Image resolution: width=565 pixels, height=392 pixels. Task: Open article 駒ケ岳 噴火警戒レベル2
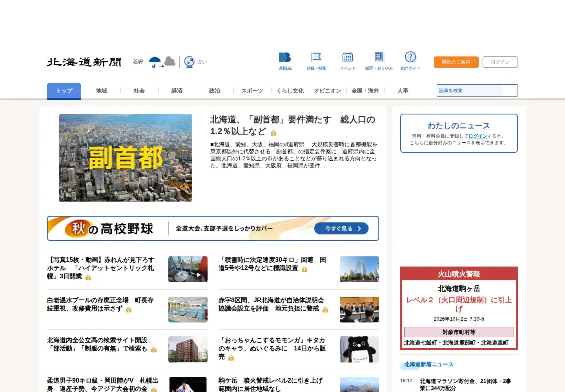click(271, 385)
